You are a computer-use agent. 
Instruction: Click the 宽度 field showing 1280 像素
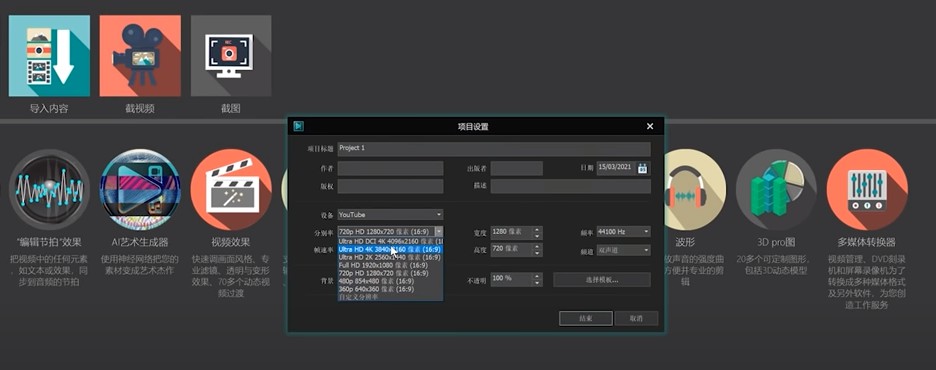point(512,232)
